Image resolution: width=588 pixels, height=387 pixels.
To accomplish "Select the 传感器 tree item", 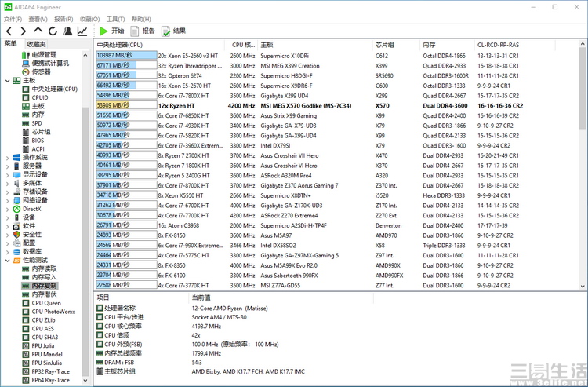I will 41,71.
